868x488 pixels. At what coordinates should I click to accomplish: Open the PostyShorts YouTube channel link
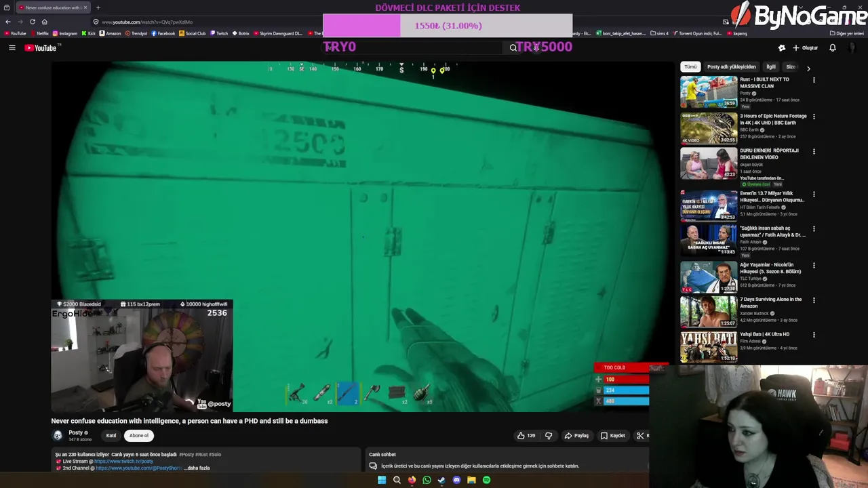pyautogui.click(x=138, y=468)
